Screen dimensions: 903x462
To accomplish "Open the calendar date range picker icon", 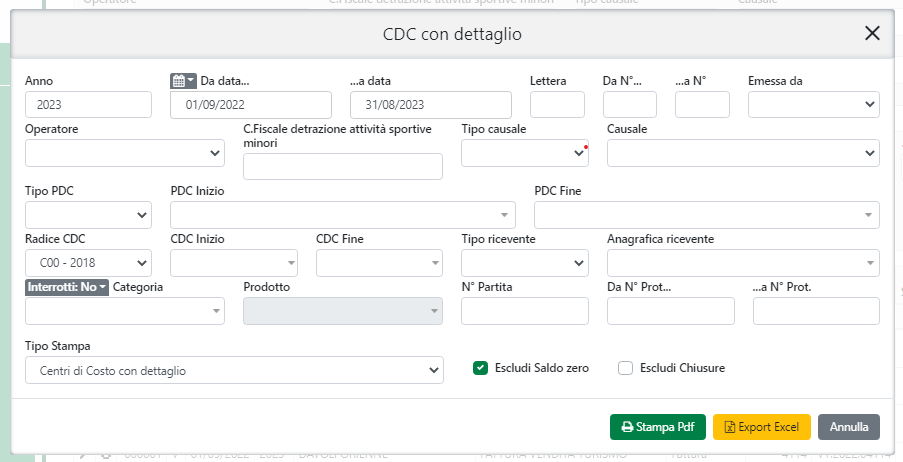I will [x=184, y=80].
